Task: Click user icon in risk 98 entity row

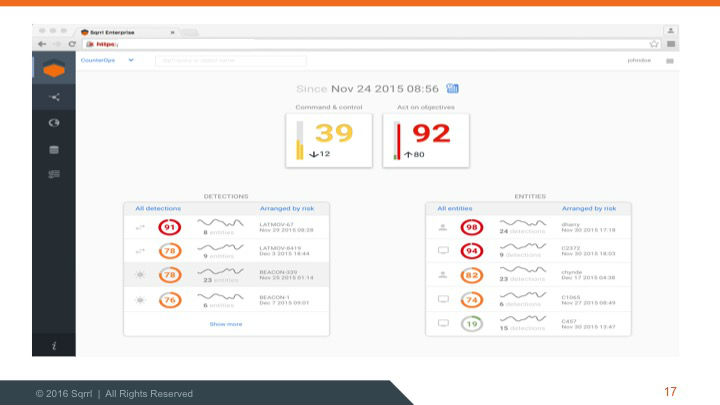Action: (x=443, y=227)
